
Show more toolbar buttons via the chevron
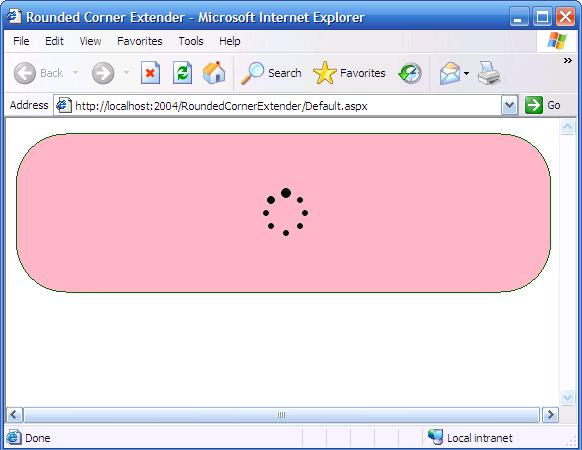568,61
